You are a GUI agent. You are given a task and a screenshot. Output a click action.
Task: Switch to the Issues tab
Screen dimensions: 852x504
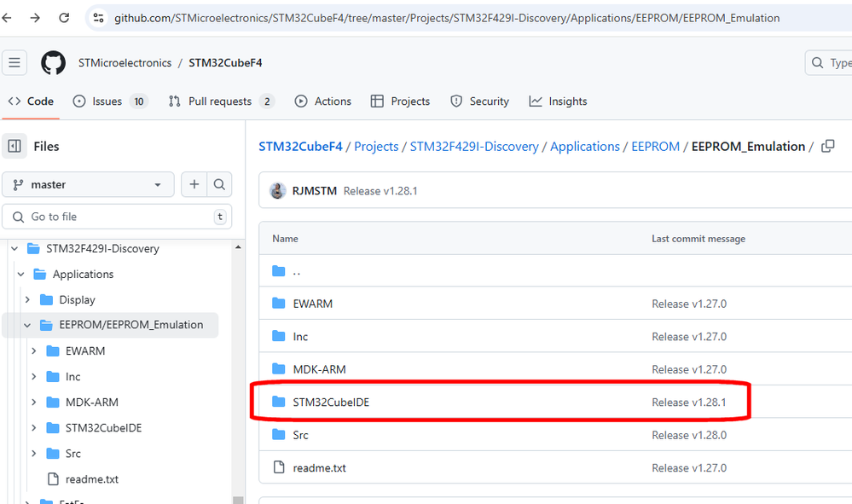point(110,101)
